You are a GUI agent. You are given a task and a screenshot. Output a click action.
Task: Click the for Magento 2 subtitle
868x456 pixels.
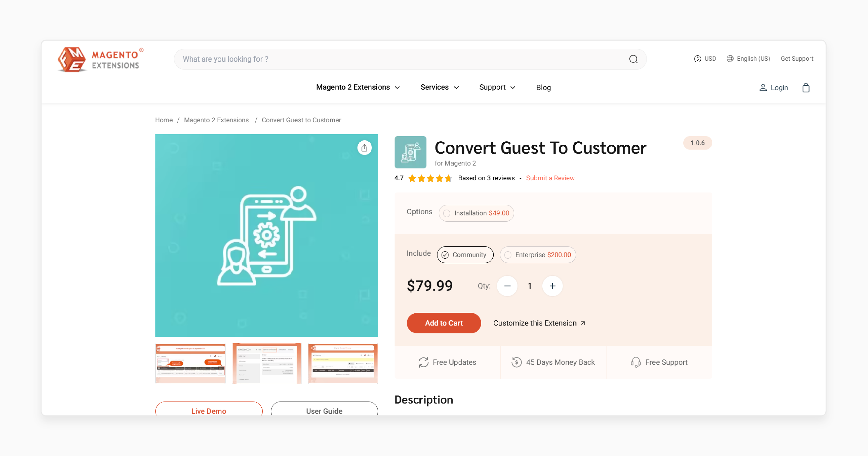coord(455,163)
